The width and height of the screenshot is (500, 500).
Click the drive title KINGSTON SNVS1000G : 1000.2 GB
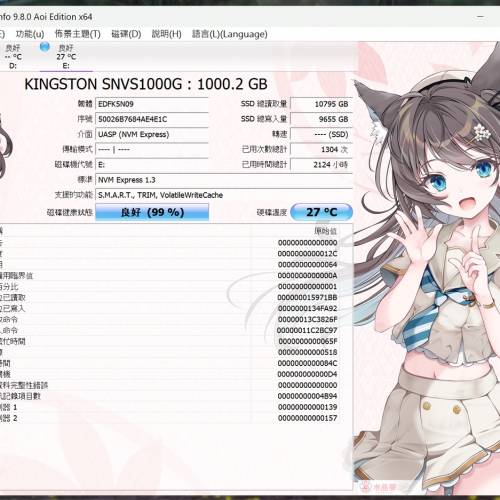pos(146,84)
